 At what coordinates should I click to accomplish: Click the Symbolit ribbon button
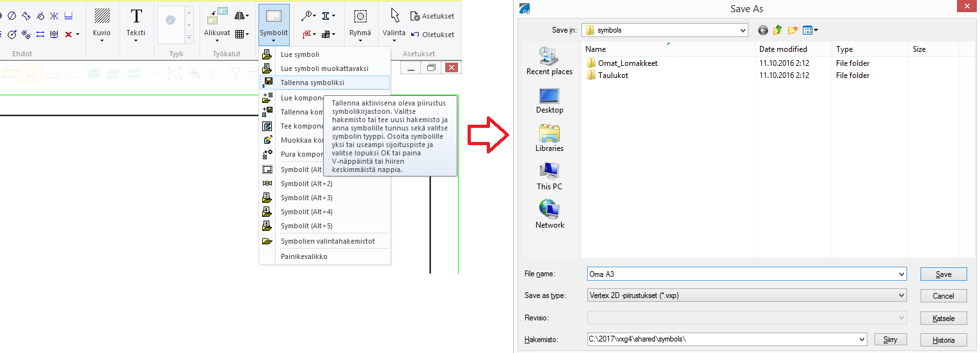[274, 24]
